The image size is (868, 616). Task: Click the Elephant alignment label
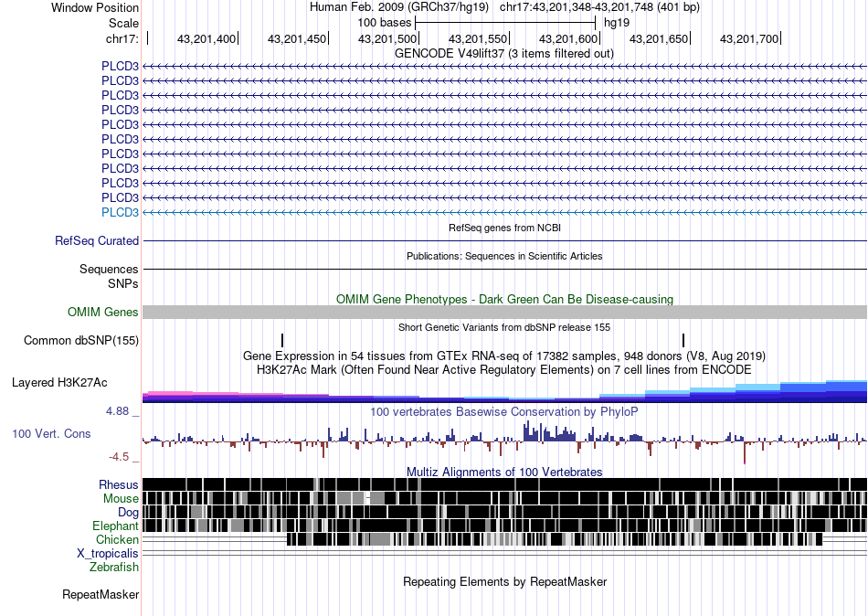(115, 526)
